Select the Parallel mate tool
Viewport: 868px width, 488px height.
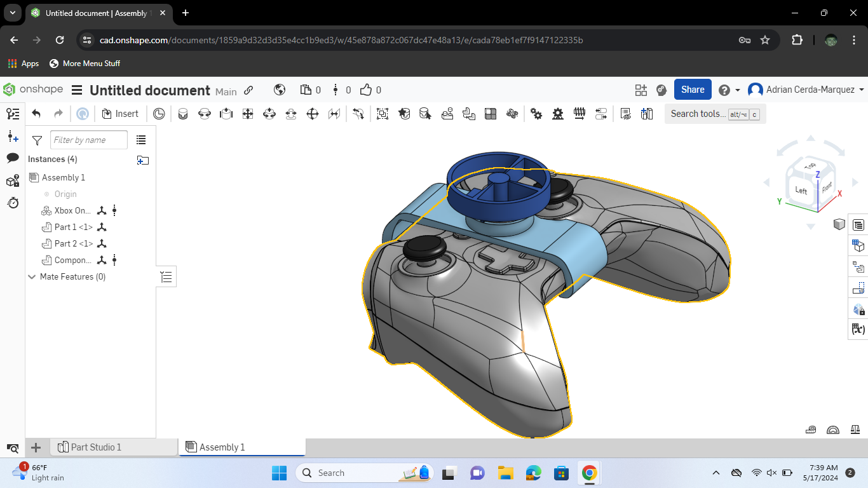tap(334, 114)
